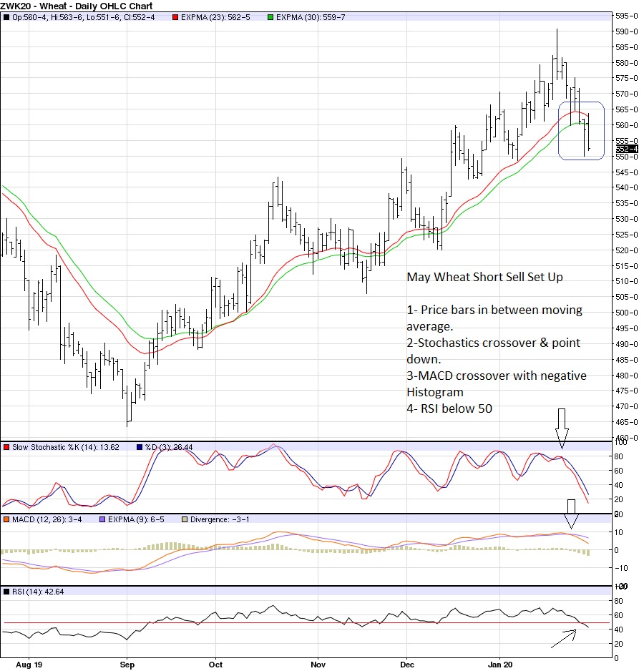Click the orange MACD legend swatch
Image resolution: width=644 pixels, height=671 pixels.
tap(6, 519)
